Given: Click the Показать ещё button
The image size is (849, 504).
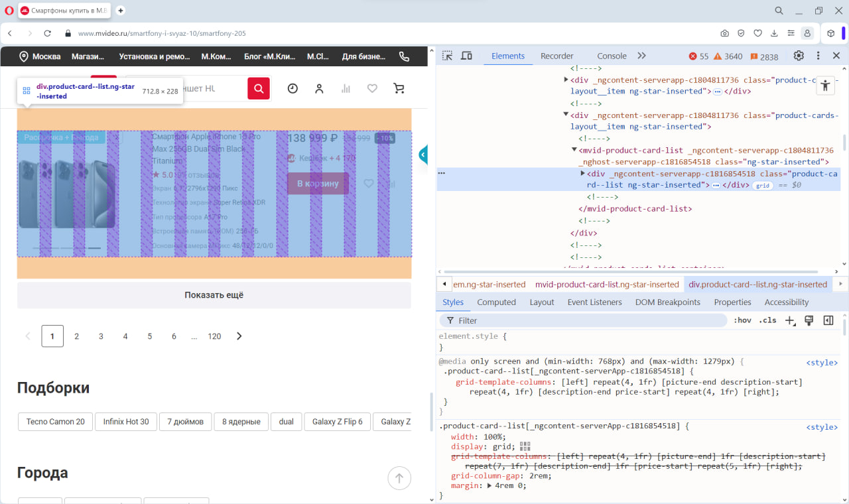Looking at the screenshot, I should [214, 295].
